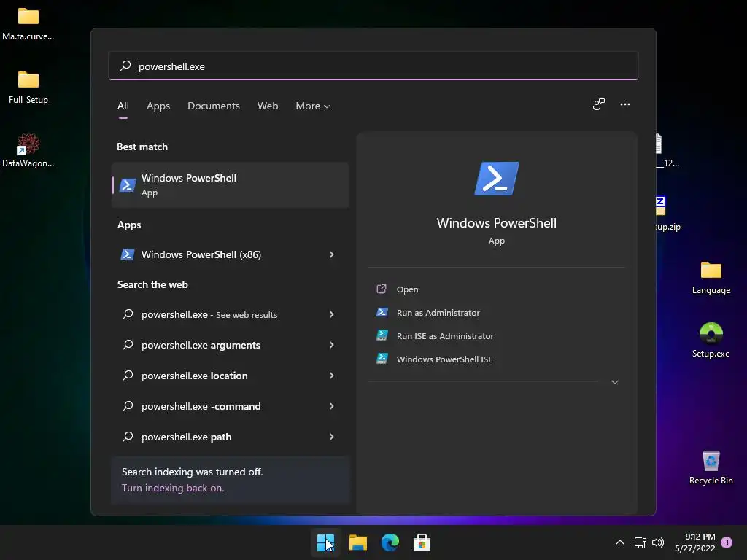Click Windows PowerShell ISE action
Screen dimensions: 747x560
[x=444, y=359]
